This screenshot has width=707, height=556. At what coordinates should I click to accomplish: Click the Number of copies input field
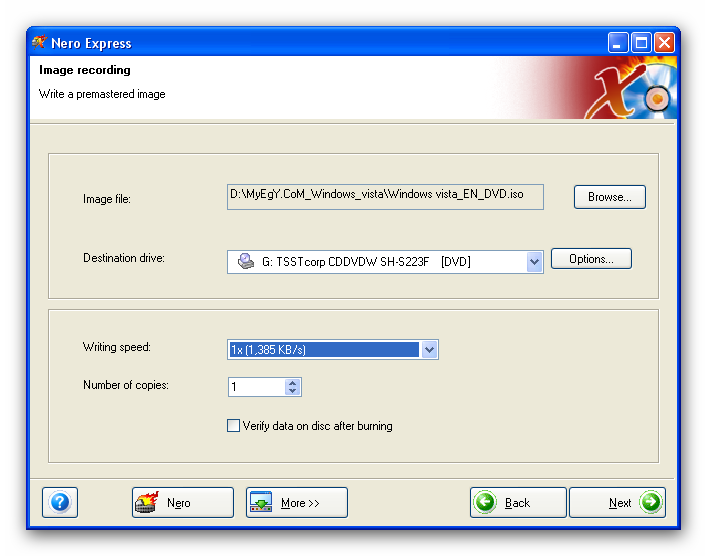257,387
